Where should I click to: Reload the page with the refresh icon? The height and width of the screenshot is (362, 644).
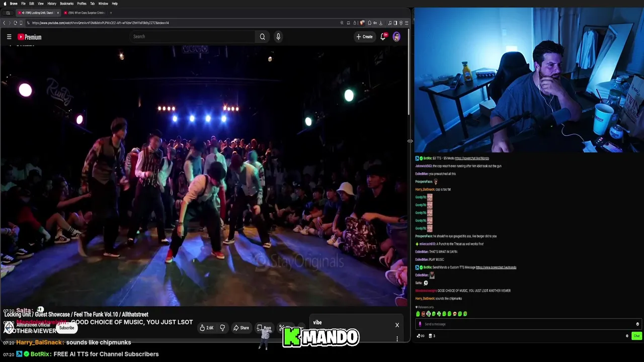pos(15,23)
